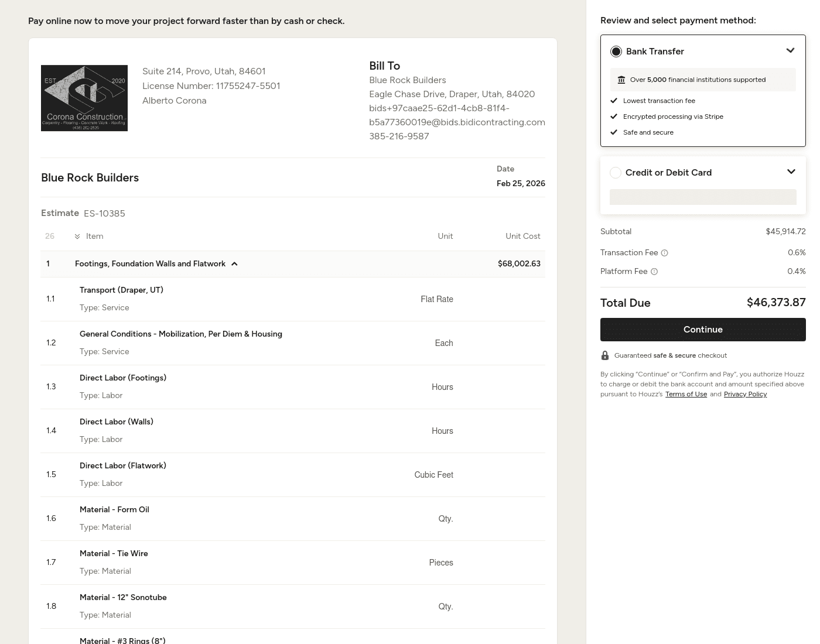Collapse Footings, Foundation Walls and Flatwork section

(234, 264)
